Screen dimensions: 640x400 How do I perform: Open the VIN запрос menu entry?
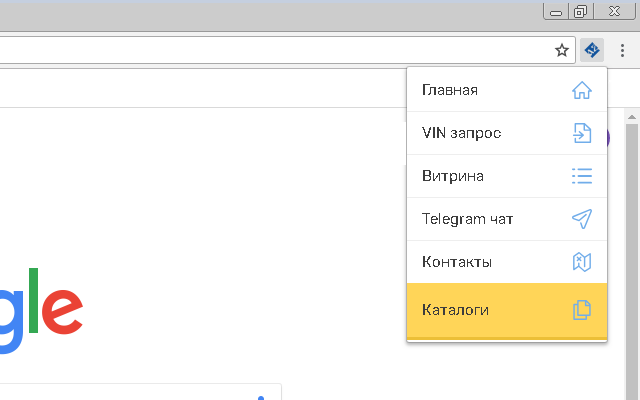click(x=462, y=133)
